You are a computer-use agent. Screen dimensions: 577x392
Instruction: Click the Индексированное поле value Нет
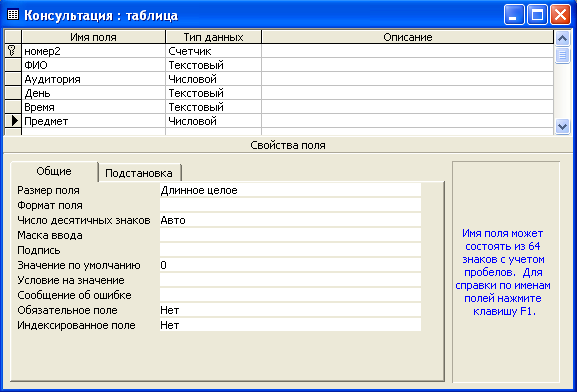click(x=290, y=325)
